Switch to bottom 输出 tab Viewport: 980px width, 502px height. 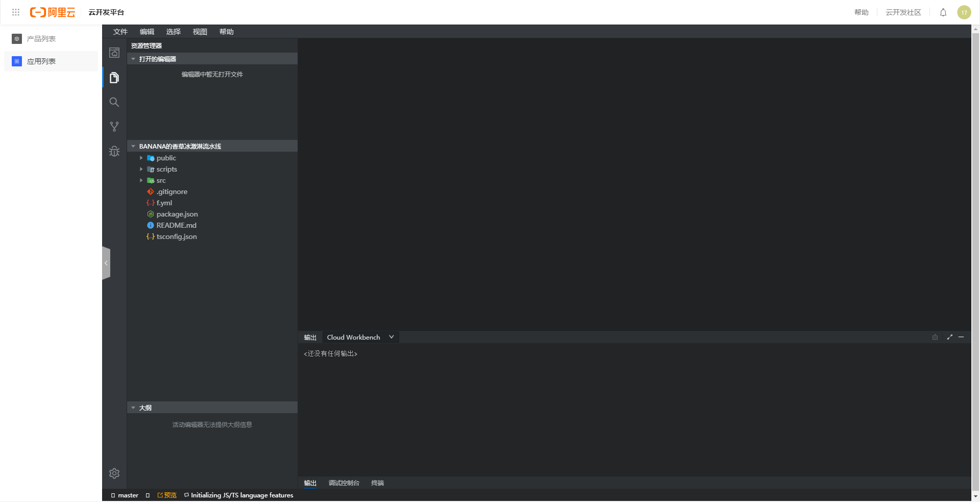[310, 483]
